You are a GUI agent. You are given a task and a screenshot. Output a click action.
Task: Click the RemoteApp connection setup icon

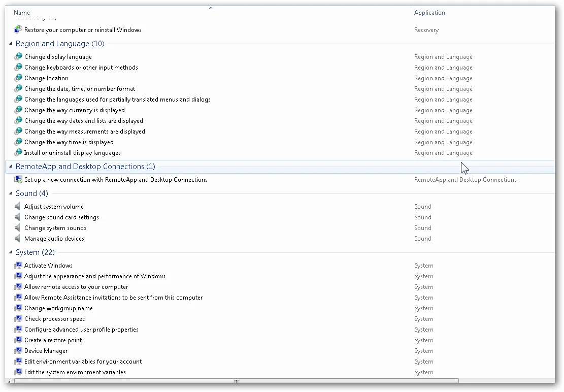(x=19, y=180)
